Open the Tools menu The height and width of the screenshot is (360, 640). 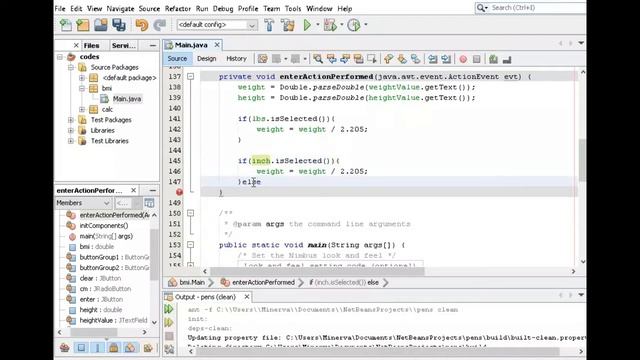[x=293, y=9]
